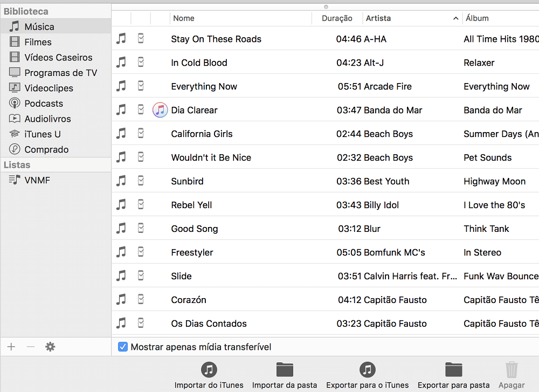Select the song Stay On These Roads
539x392 pixels.
point(216,39)
